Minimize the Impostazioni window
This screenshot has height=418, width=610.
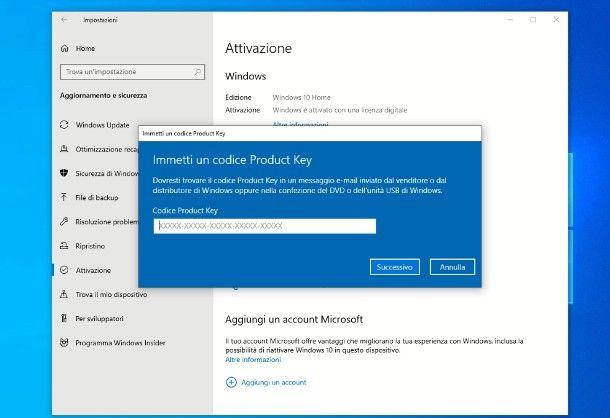pos(510,20)
